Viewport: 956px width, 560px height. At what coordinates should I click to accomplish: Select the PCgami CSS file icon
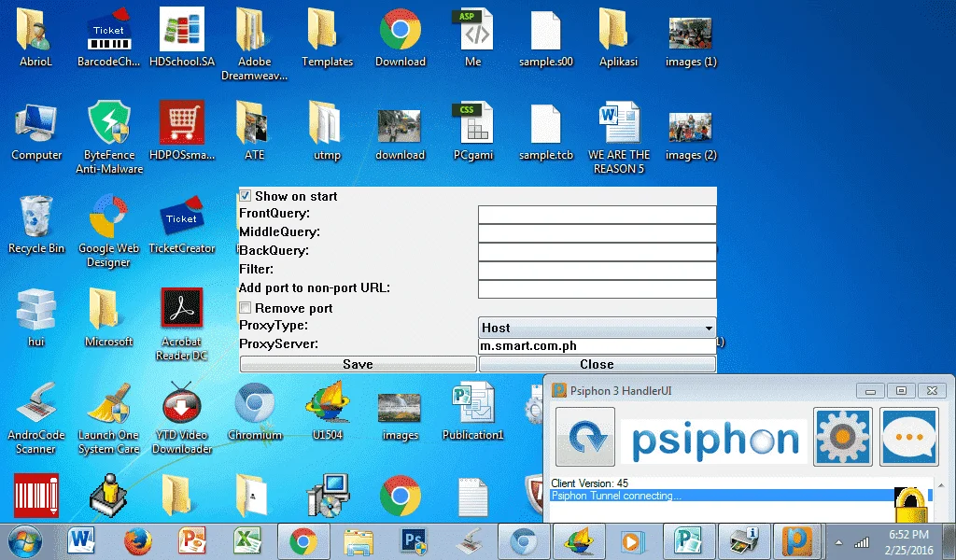point(473,132)
